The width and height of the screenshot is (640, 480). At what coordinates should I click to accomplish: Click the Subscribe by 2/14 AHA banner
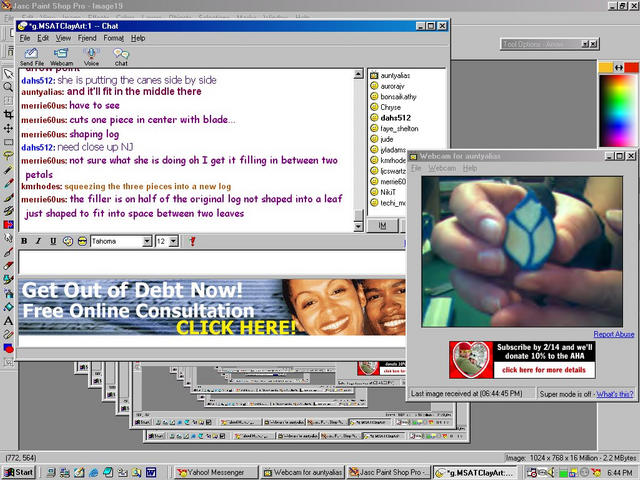(x=522, y=360)
